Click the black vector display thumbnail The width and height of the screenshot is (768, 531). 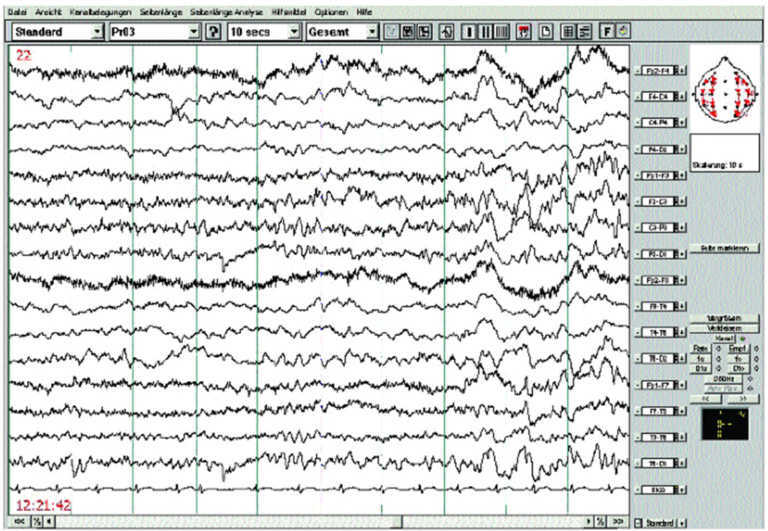[724, 423]
